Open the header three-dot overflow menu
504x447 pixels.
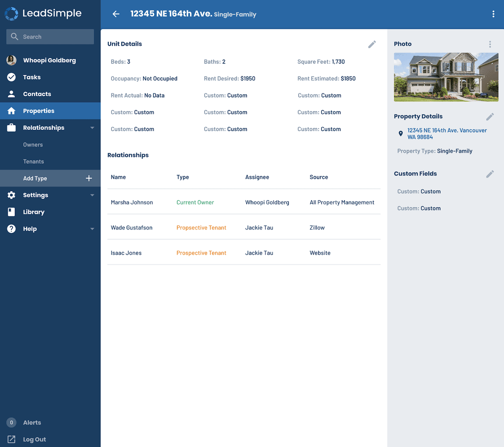coord(493,14)
